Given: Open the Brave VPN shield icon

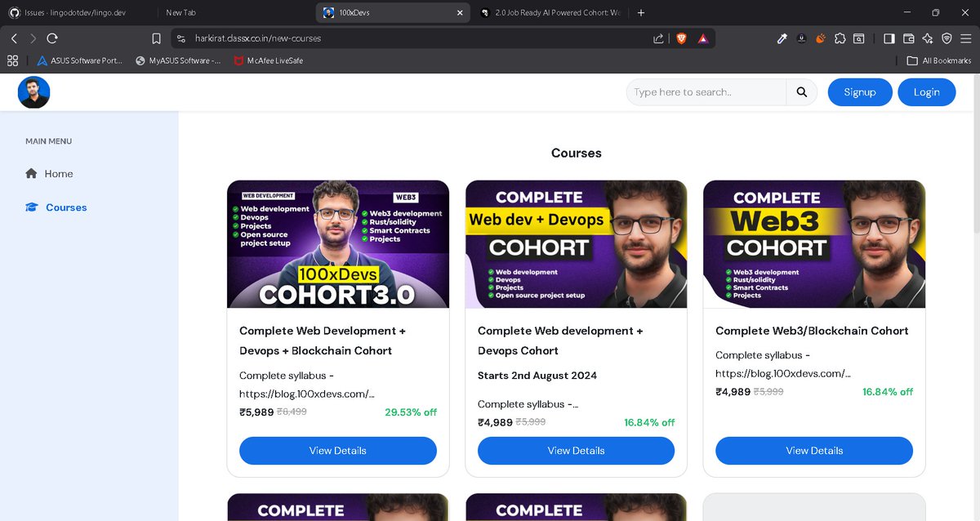Looking at the screenshot, I should tap(947, 38).
